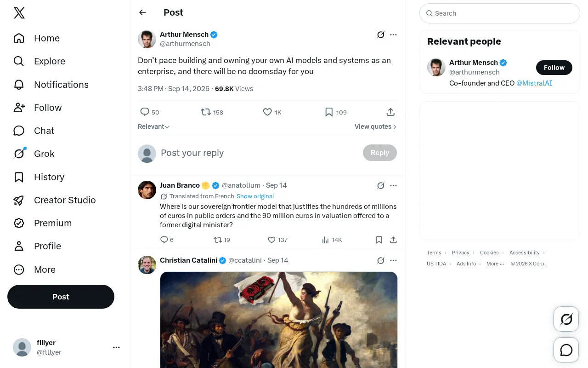Image resolution: width=588 pixels, height=368 pixels.
Task: Bookmark Arthur Mensch's post
Action: click(336, 112)
